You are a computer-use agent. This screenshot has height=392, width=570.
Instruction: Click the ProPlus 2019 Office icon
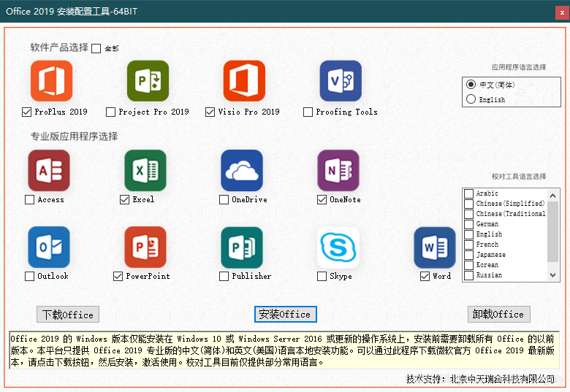click(x=52, y=80)
